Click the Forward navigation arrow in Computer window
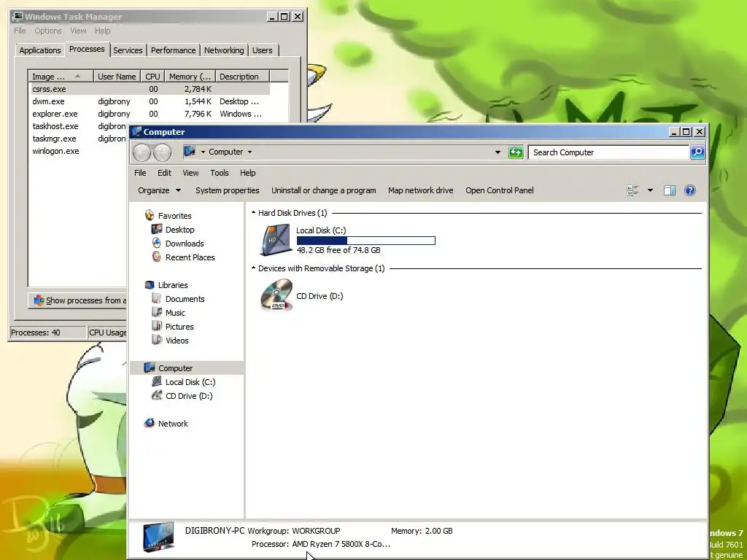The image size is (747, 560). [163, 152]
